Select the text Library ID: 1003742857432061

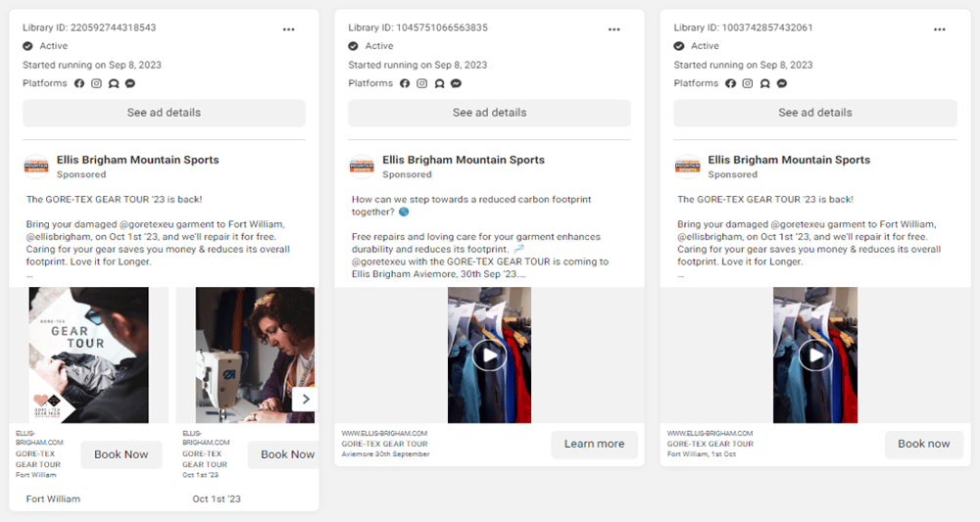coord(743,27)
